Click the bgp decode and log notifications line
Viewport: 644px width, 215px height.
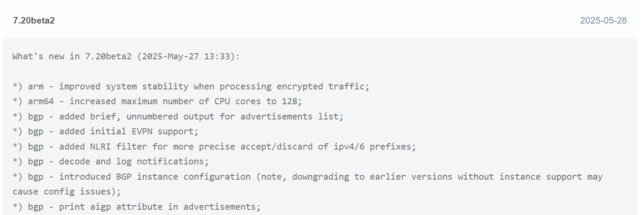point(111,162)
